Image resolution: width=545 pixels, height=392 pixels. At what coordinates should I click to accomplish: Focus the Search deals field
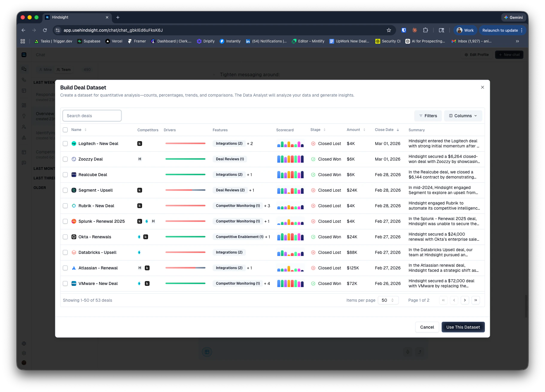[x=92, y=116]
